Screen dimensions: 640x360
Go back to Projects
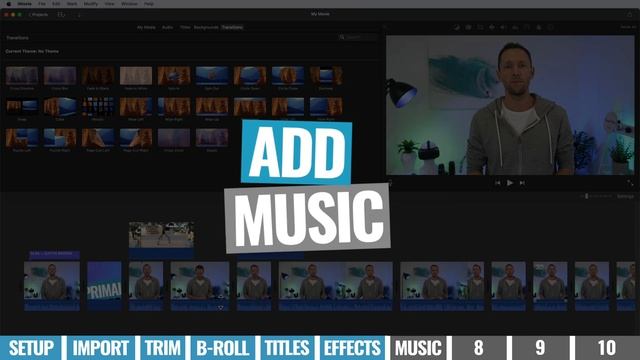[x=38, y=14]
